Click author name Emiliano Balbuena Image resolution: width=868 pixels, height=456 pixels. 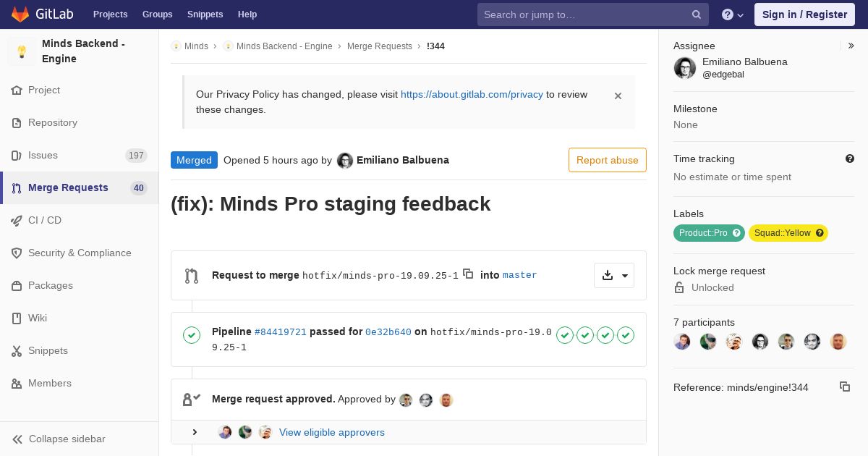pos(403,160)
